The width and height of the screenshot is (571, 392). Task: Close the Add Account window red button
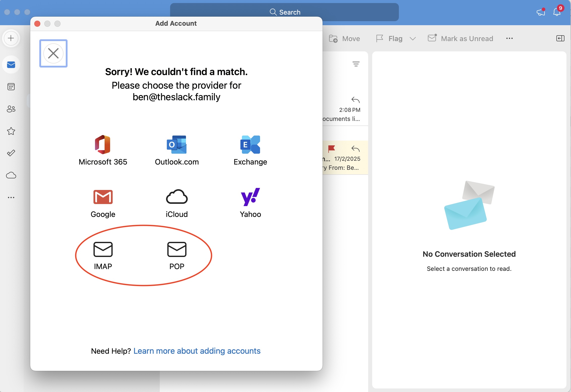(x=37, y=24)
